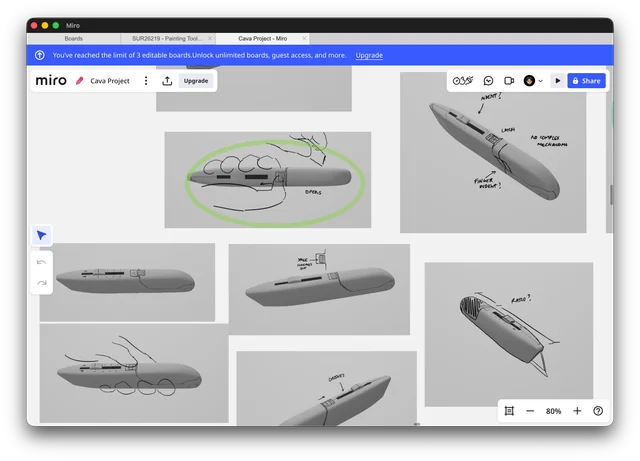Open the comments reaction icon
Viewport: 640px width, 461px height.
point(488,81)
